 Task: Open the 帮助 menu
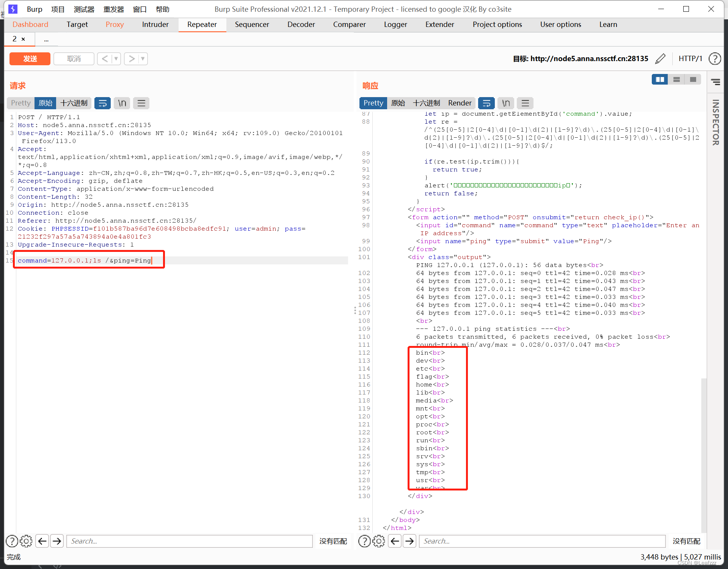pos(163,9)
